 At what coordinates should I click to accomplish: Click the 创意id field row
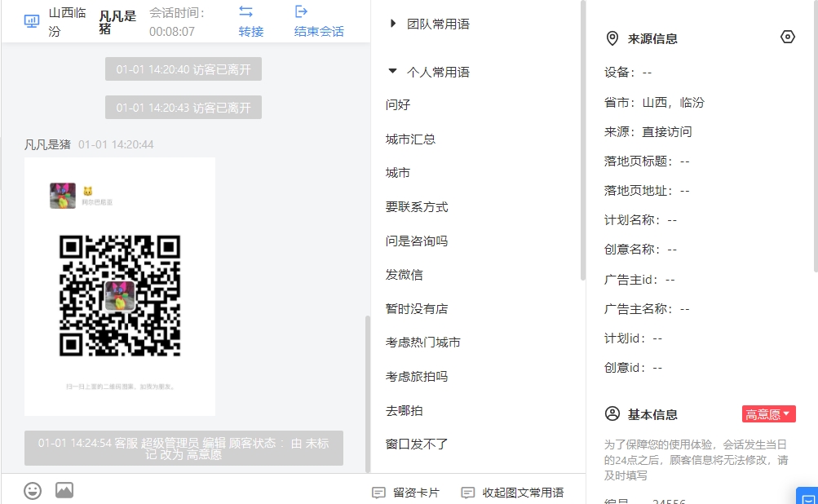click(634, 368)
